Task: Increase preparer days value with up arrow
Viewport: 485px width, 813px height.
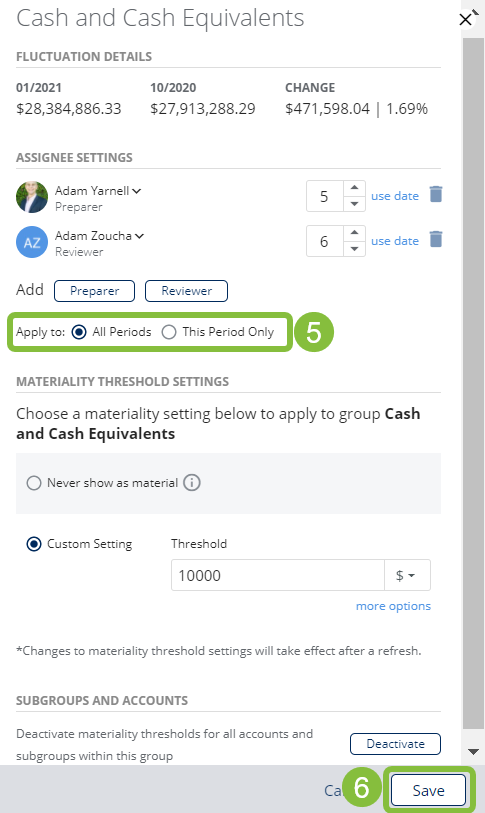Action: [x=354, y=188]
